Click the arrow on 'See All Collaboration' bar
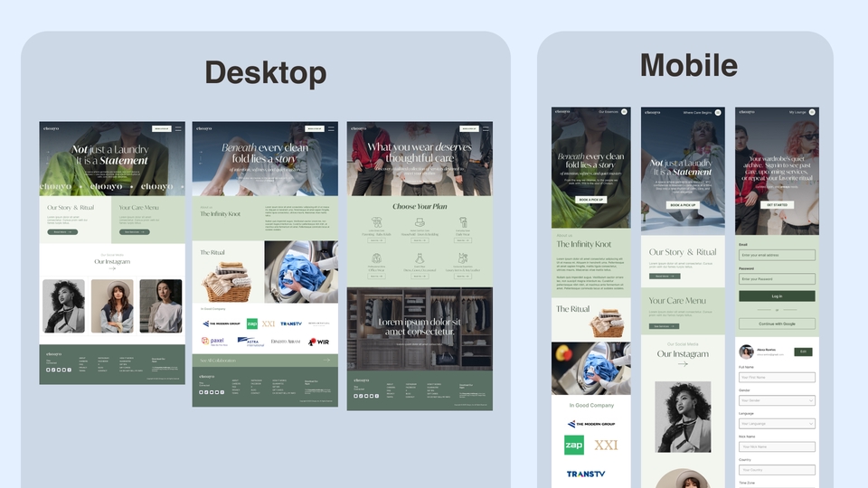The image size is (868, 488). click(x=326, y=361)
